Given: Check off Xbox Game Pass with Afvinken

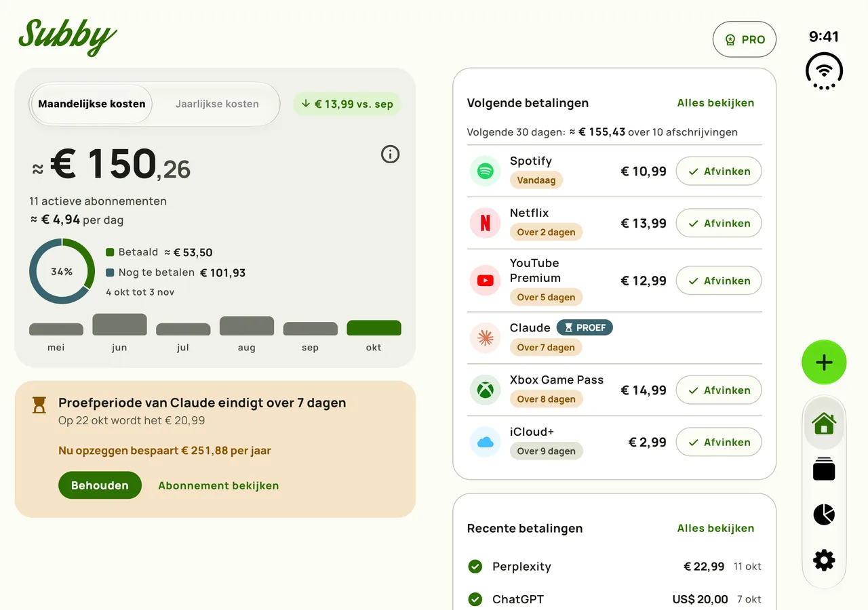Looking at the screenshot, I should click(x=719, y=390).
